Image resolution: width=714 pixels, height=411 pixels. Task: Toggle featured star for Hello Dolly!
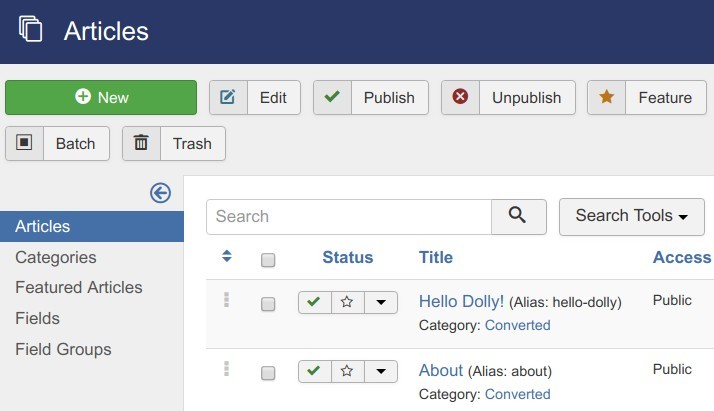pos(347,302)
